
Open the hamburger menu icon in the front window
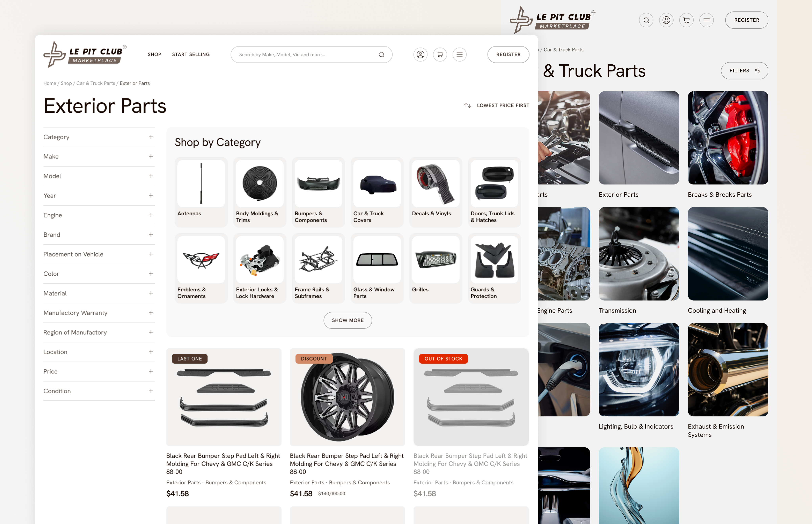(460, 54)
